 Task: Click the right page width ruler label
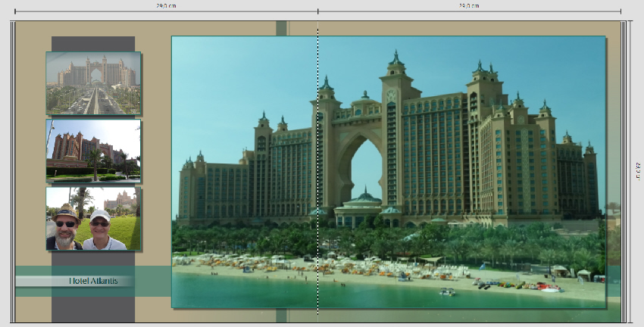pos(469,5)
